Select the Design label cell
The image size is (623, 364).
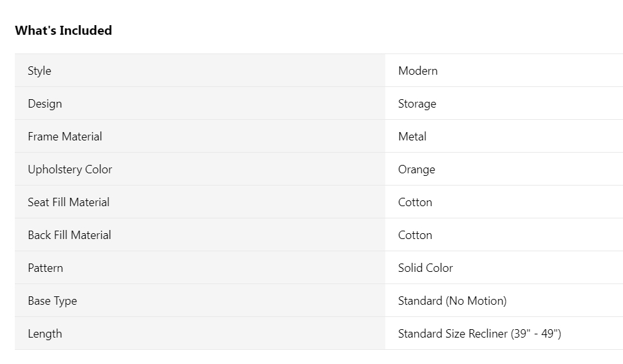coord(45,104)
